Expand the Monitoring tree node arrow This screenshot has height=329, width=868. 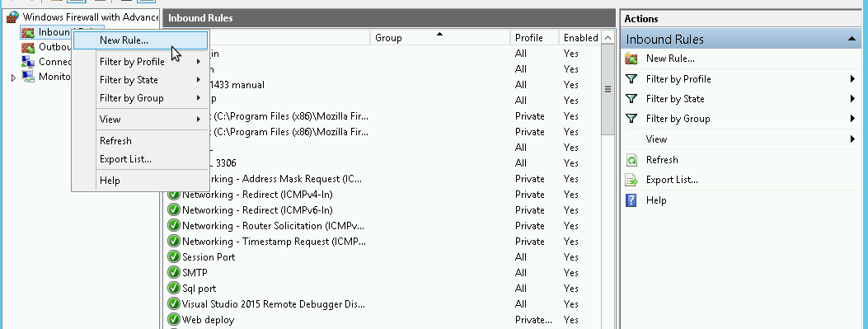click(x=14, y=78)
